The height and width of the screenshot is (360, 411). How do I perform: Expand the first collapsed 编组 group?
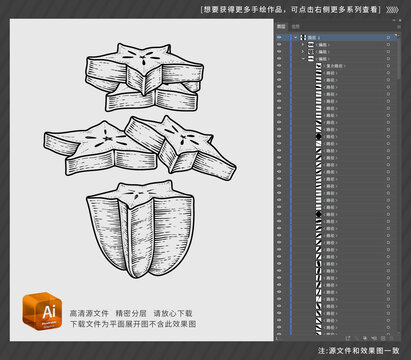pos(303,45)
